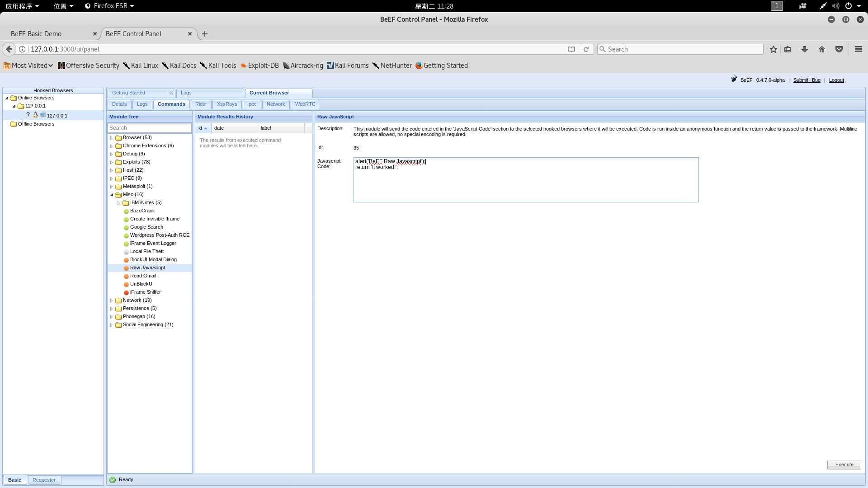Click the bookmark star icon
This screenshot has height=488, width=868.
[774, 49]
